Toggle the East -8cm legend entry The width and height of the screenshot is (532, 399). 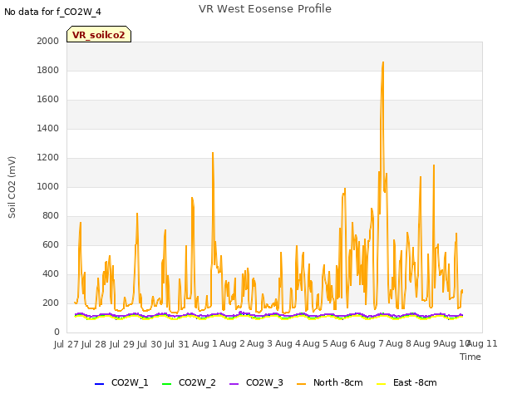[x=406, y=382]
